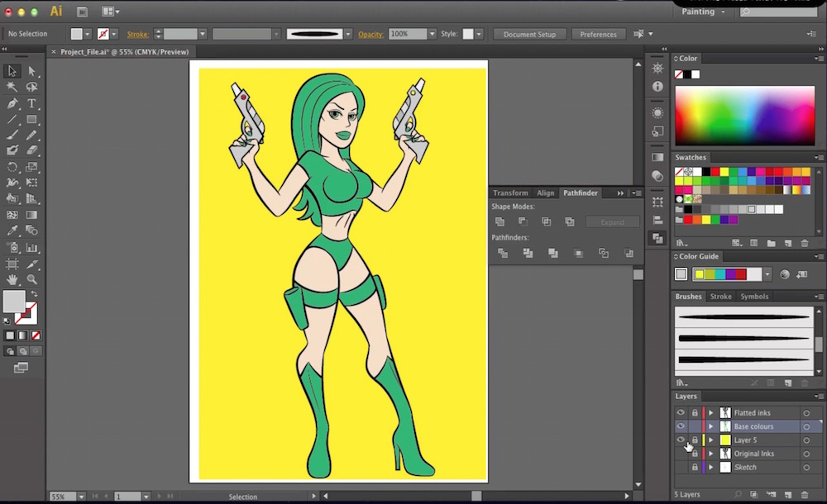Click the Document Setup button
Image resolution: width=827 pixels, height=504 pixels.
(529, 34)
